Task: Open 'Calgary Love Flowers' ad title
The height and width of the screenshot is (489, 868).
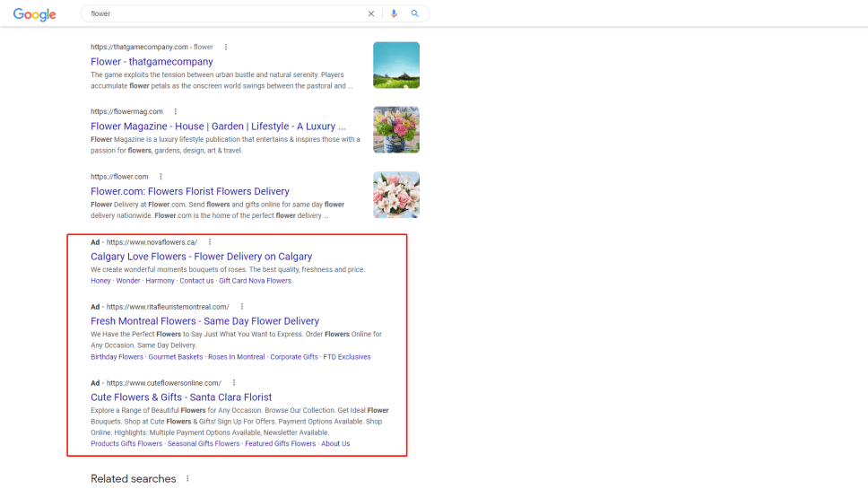Action: point(202,257)
